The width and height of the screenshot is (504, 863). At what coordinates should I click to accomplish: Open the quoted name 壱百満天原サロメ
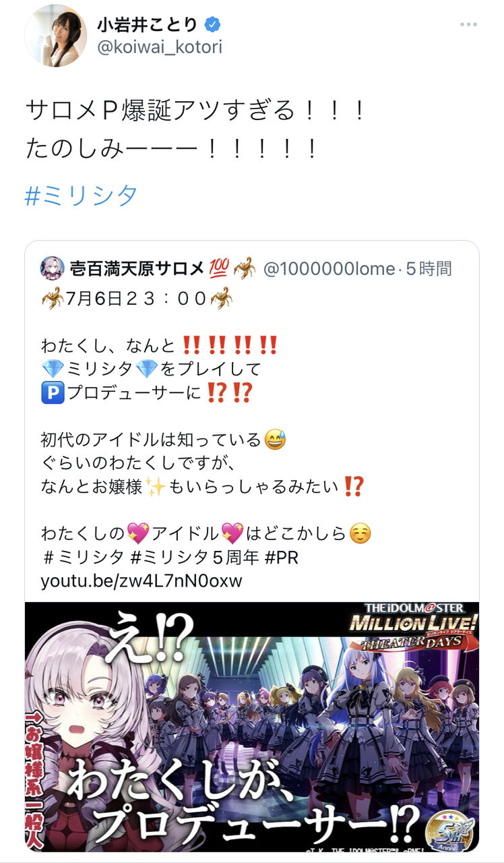(137, 268)
